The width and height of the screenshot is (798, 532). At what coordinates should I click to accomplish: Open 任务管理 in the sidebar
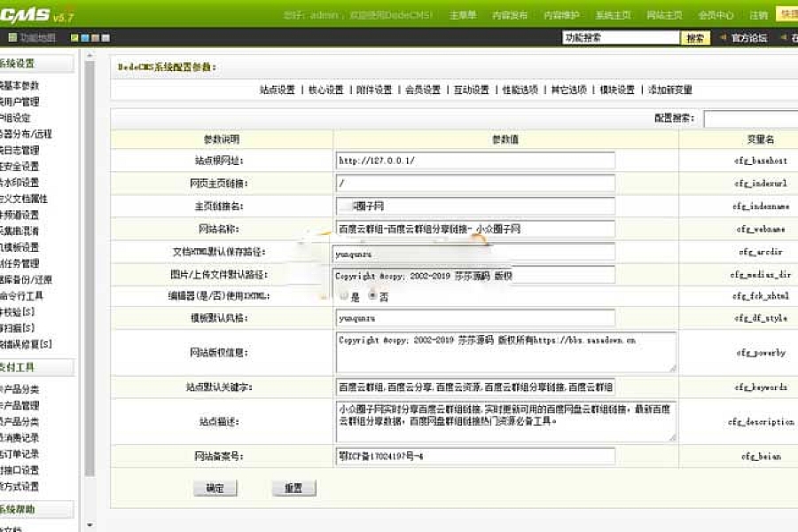20,263
